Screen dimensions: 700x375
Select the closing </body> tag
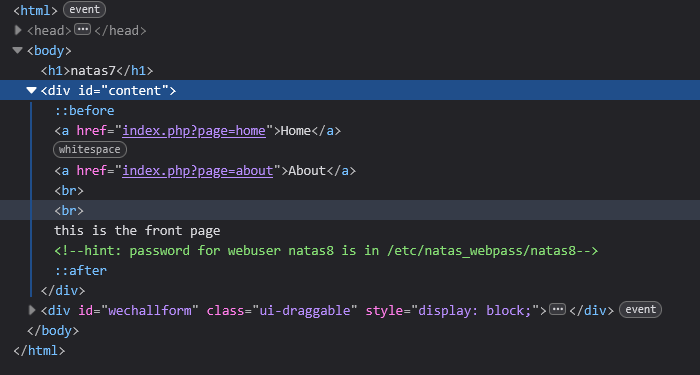coord(53,331)
